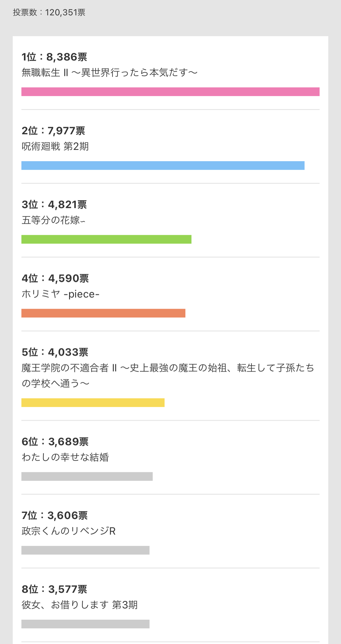Click the blue bar for 呪術廻戦 第2期
Screen dimensions: 341x644
click(163, 165)
